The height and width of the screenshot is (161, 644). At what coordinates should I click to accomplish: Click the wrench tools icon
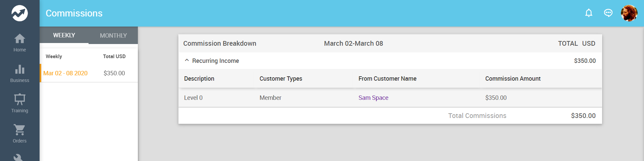(18, 157)
